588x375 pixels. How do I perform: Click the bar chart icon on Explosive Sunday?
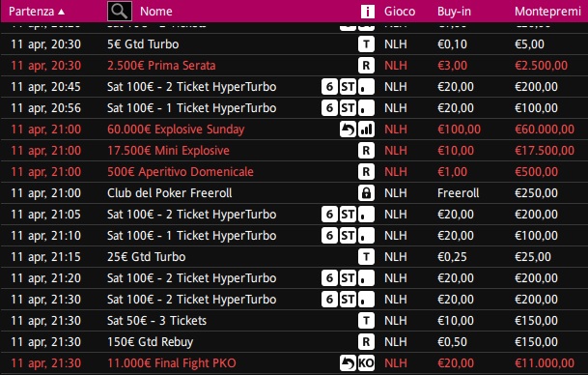366,130
